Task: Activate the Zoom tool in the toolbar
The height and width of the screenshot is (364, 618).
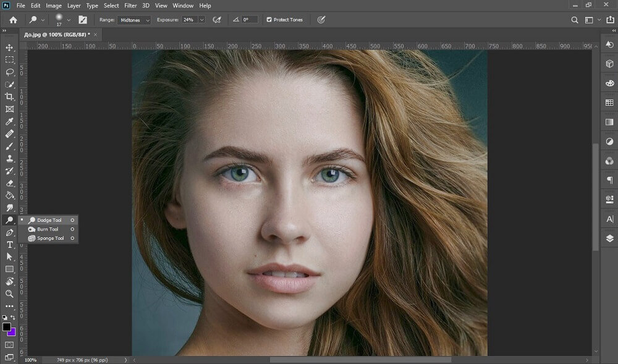Action: 9,294
